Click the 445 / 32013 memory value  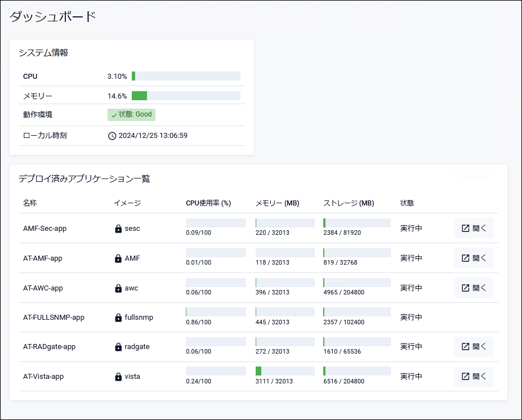point(273,322)
